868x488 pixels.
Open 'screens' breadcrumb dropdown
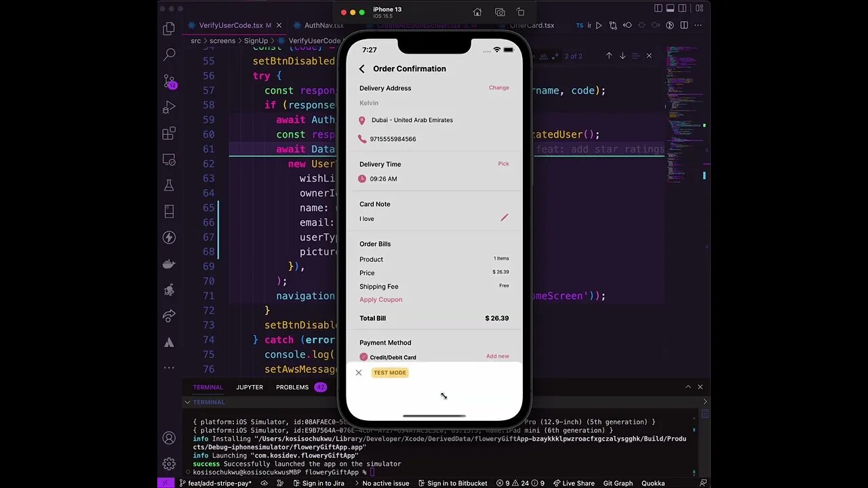(222, 41)
